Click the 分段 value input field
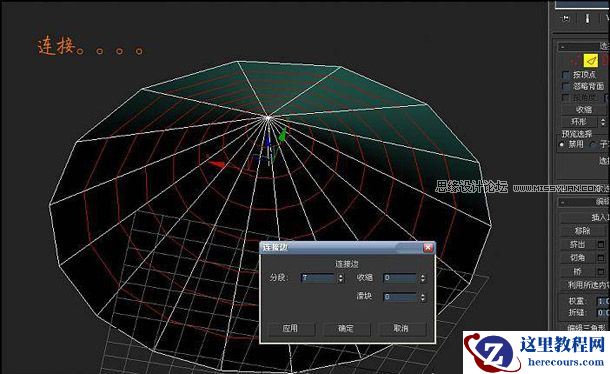 (318, 278)
